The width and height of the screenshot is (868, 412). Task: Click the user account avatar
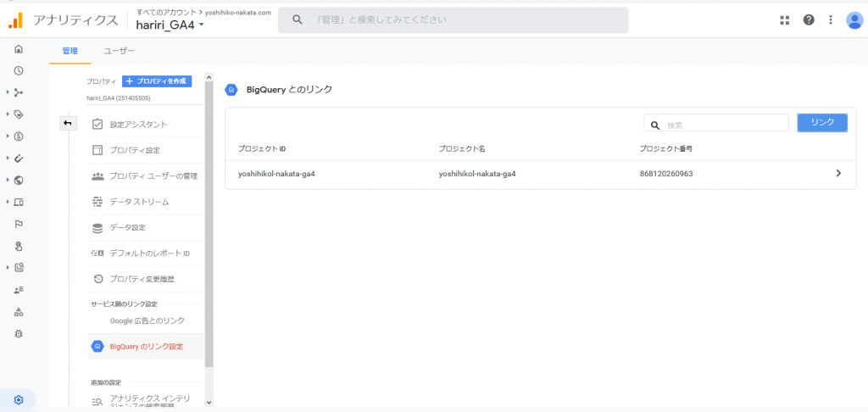[854, 20]
